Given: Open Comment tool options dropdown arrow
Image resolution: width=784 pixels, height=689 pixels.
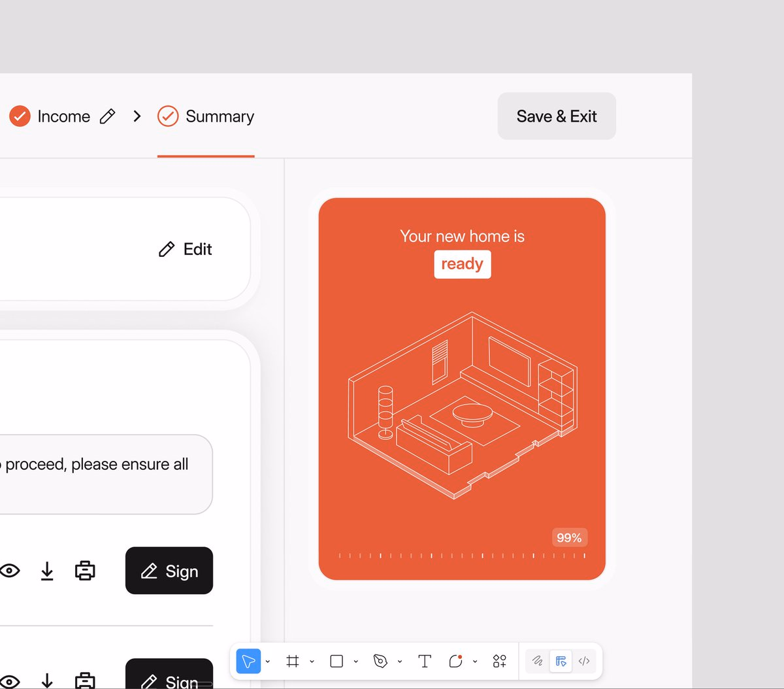Looking at the screenshot, I should (475, 662).
